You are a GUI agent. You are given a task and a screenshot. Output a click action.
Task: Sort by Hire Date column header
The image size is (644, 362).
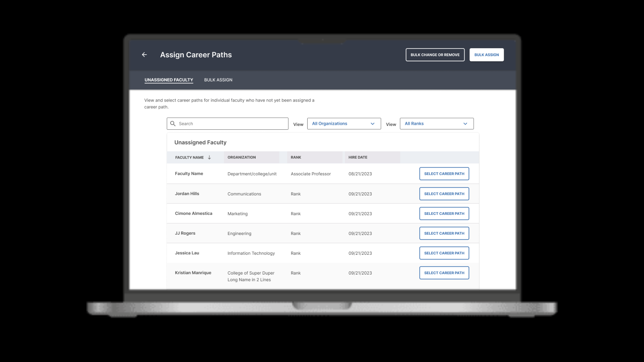[x=358, y=157]
